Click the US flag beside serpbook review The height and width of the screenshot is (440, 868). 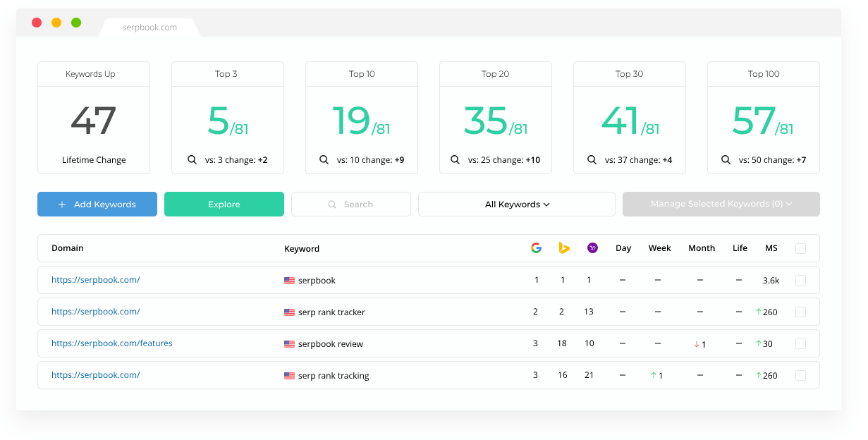[289, 344]
